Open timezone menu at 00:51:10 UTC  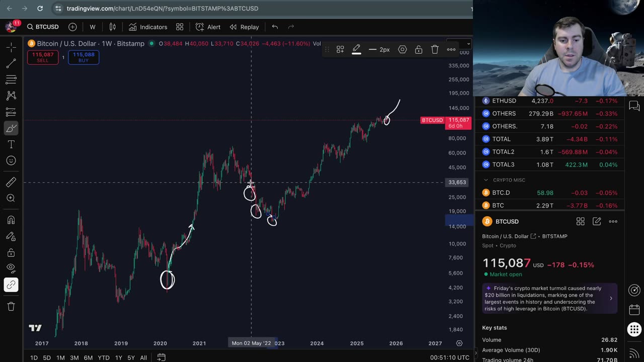point(450,357)
